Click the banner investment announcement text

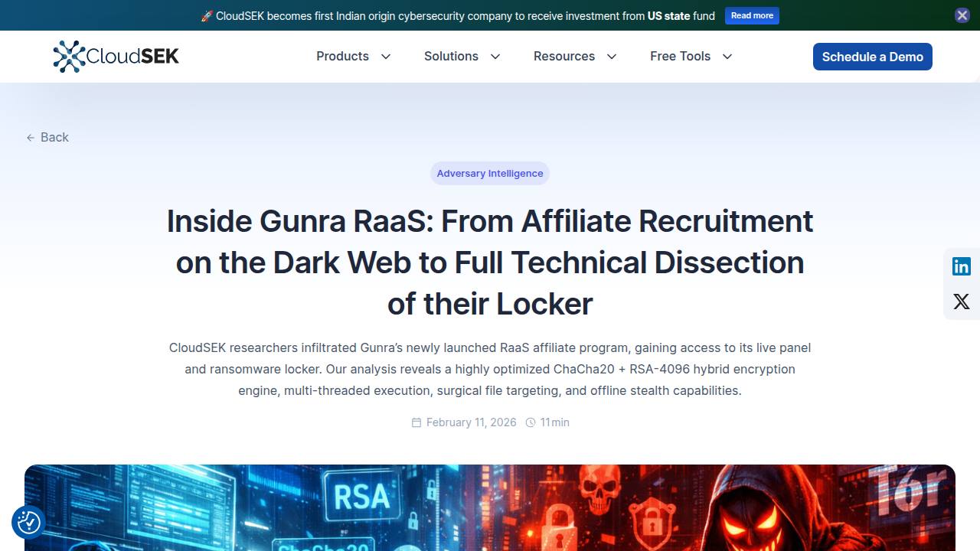pos(458,15)
